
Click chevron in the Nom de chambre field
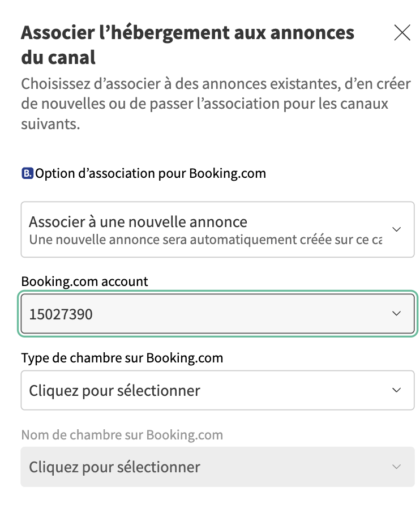(x=397, y=467)
